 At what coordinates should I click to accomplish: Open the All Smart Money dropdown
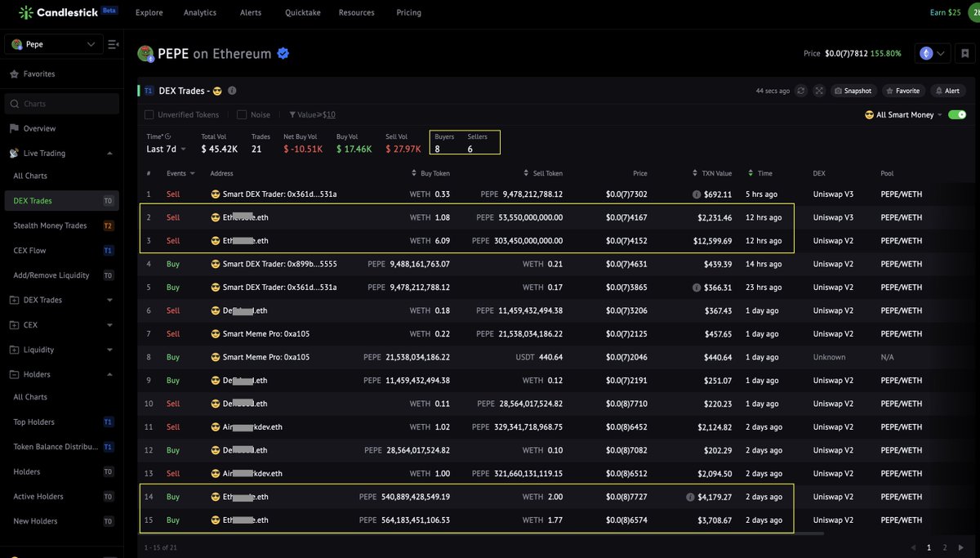tap(903, 115)
